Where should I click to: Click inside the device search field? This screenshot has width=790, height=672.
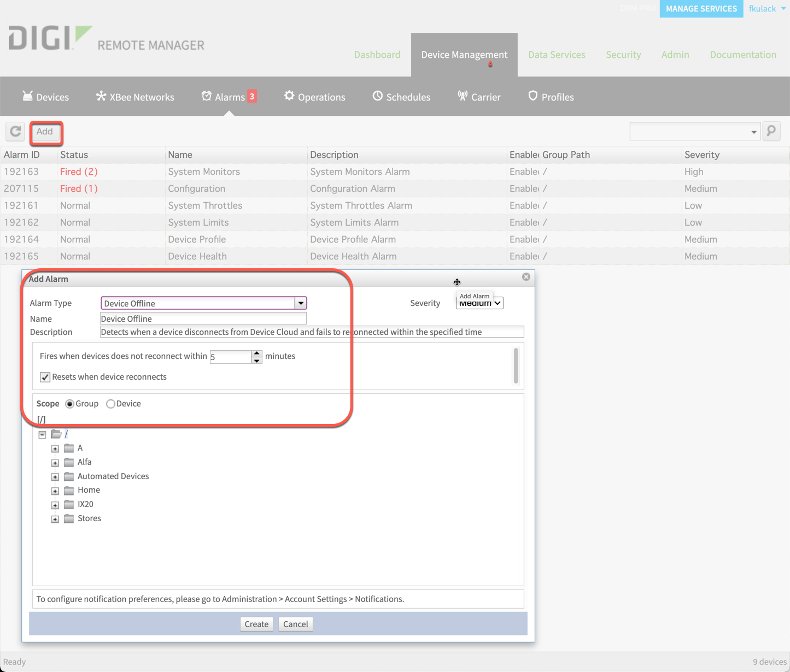tap(689, 131)
